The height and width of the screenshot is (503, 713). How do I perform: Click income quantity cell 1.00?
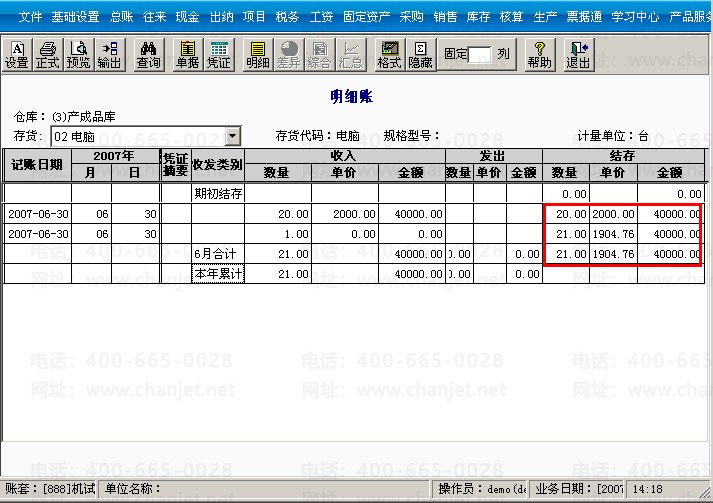[278, 234]
